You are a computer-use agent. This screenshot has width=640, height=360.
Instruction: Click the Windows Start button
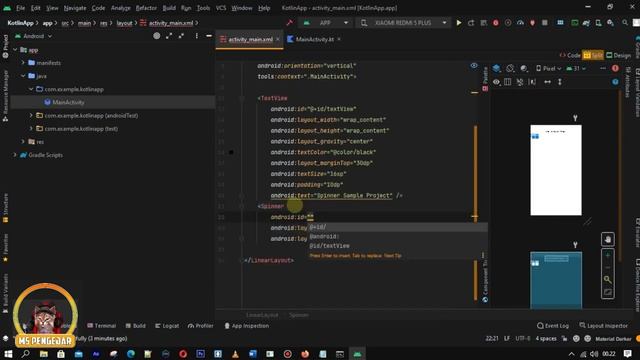[x=8, y=353]
